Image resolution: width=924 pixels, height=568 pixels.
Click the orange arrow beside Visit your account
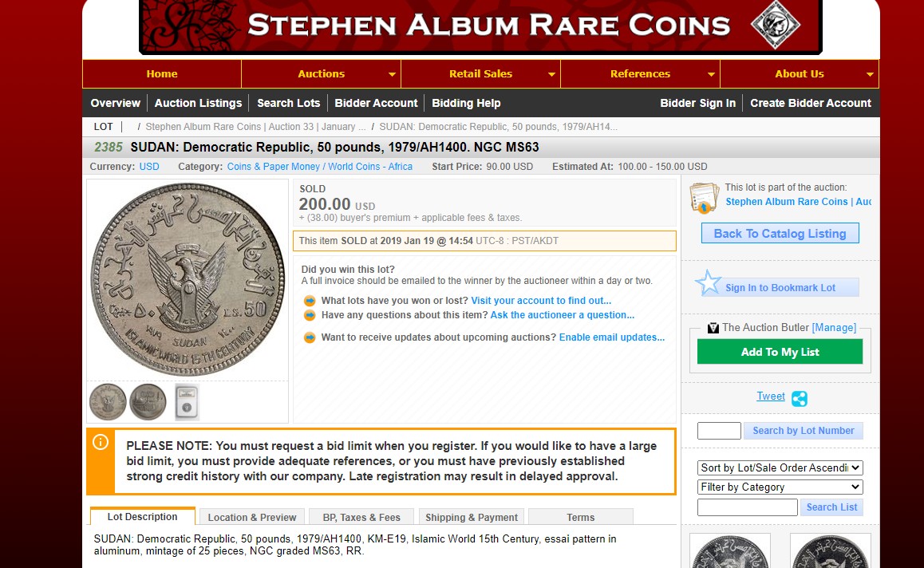point(310,301)
